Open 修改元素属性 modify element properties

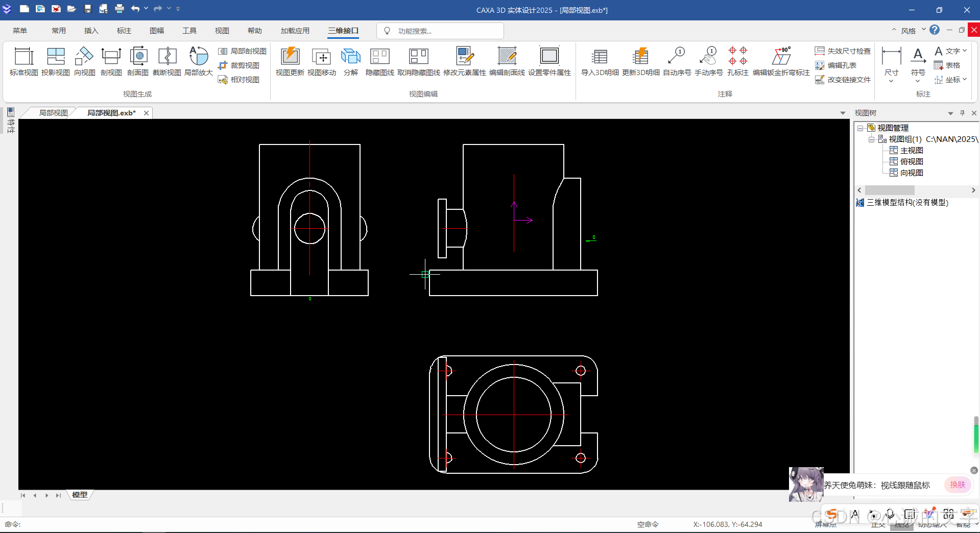(465, 62)
